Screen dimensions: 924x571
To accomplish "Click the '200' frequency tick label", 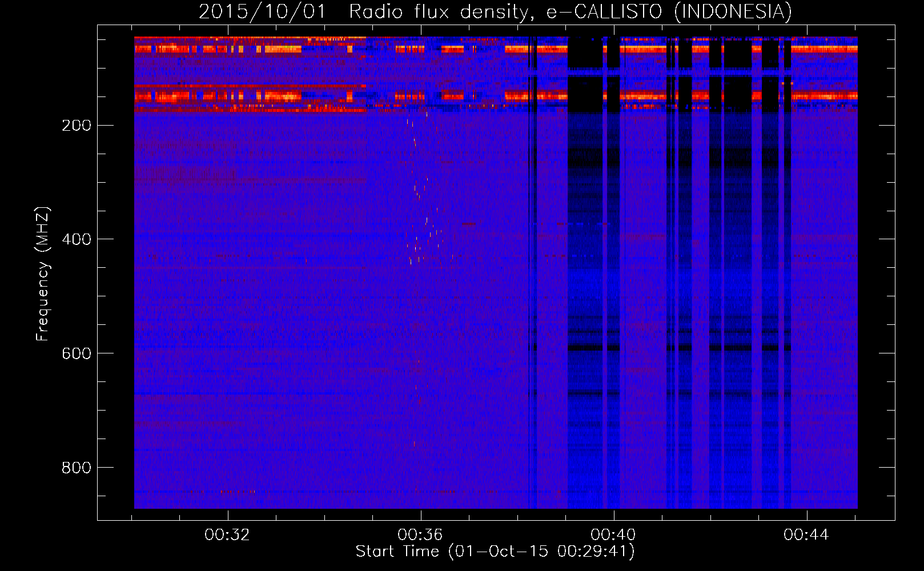I will [77, 126].
